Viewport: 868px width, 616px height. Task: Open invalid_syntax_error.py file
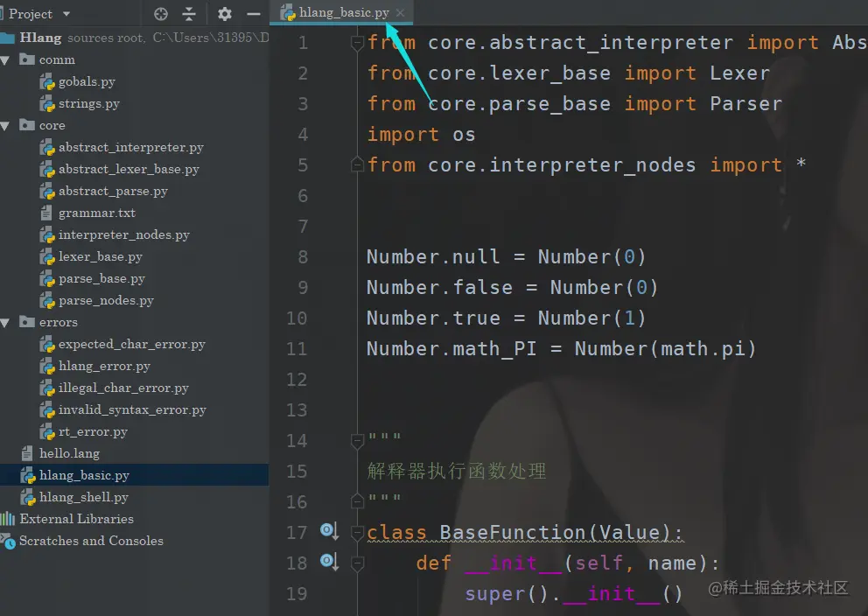coord(132,409)
